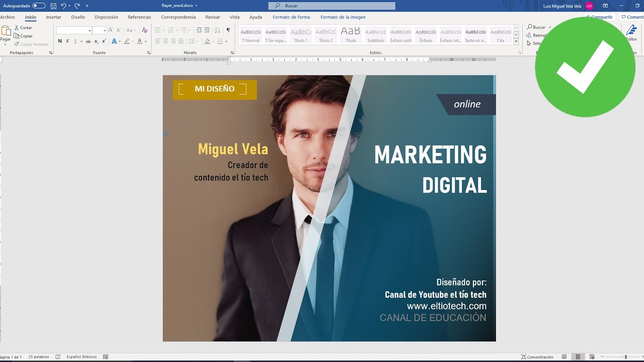Click the decrease indent icon
Viewport: 644px width, 362px height.
coord(199,30)
